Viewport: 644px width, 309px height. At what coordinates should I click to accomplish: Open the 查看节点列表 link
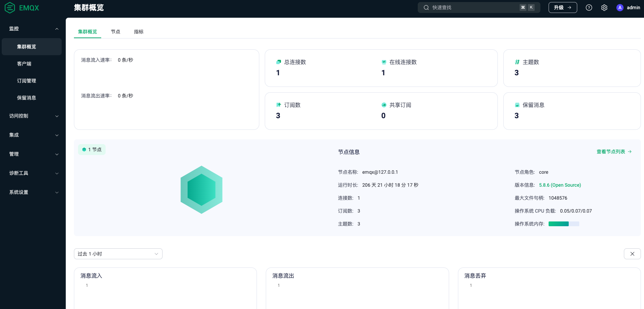[614, 152]
